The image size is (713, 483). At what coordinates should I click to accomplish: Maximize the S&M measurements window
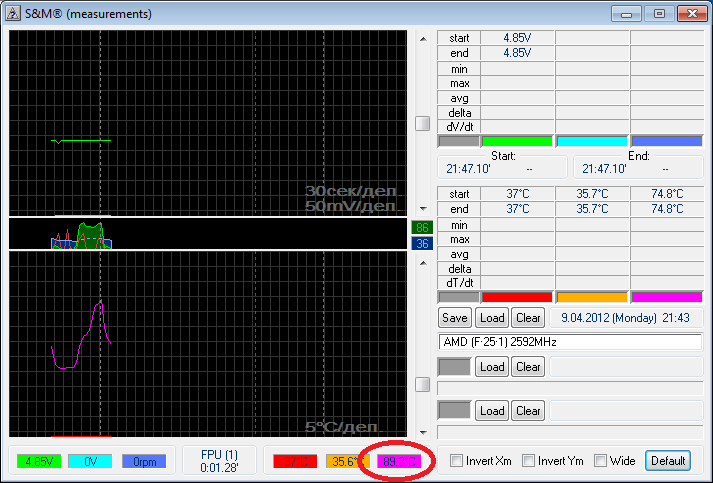point(659,14)
